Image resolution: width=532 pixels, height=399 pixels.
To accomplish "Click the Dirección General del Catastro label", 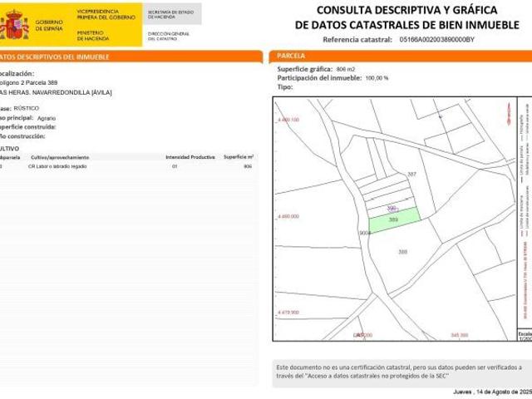I will [166, 36].
